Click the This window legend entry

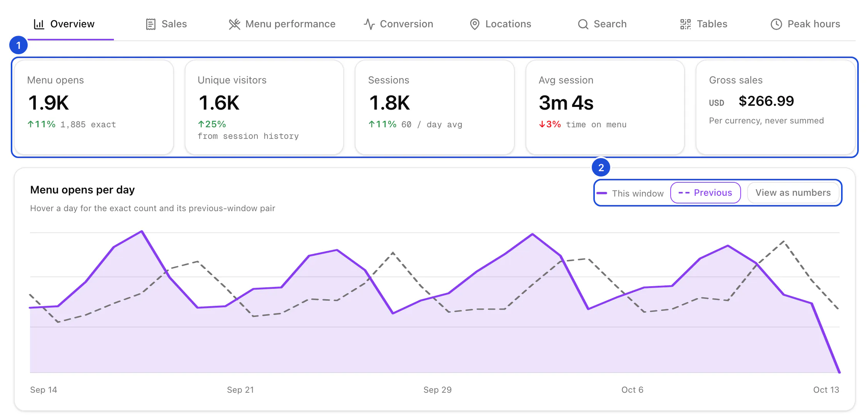pyautogui.click(x=630, y=193)
